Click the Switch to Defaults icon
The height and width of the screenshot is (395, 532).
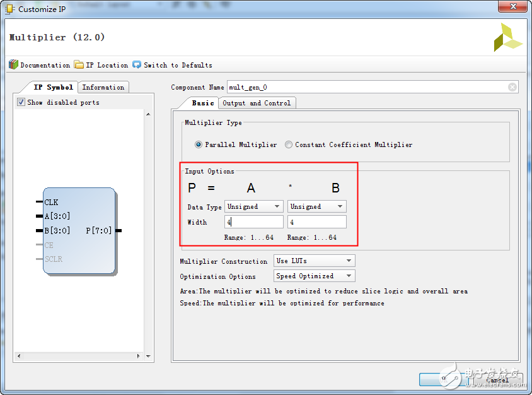[137, 64]
